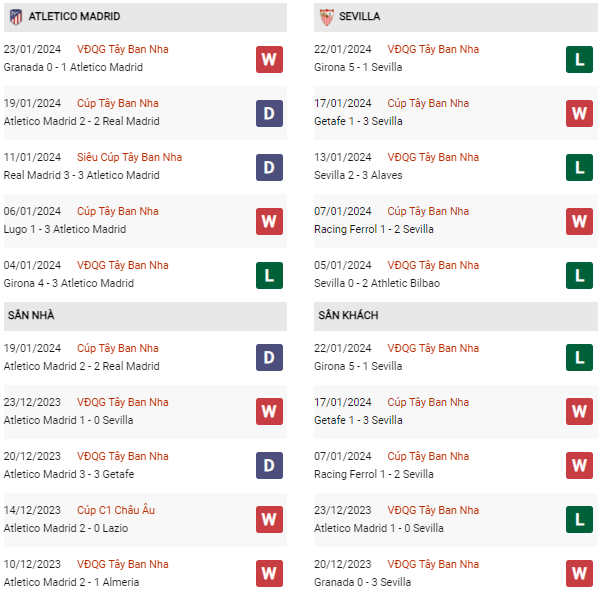Open Lugo 1-3 Atletico Madrid match row
600x594 pixels.
coord(65,229)
